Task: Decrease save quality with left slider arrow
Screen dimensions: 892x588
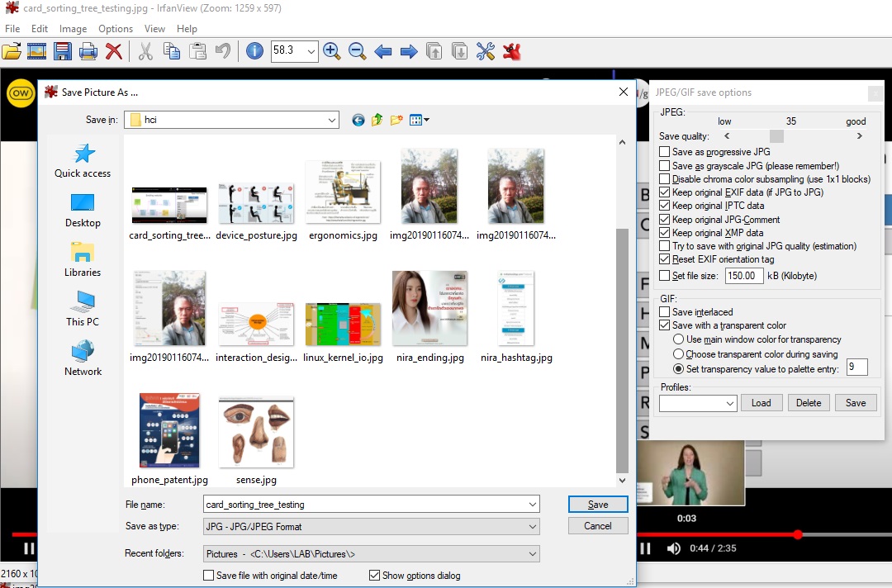Action: [727, 136]
